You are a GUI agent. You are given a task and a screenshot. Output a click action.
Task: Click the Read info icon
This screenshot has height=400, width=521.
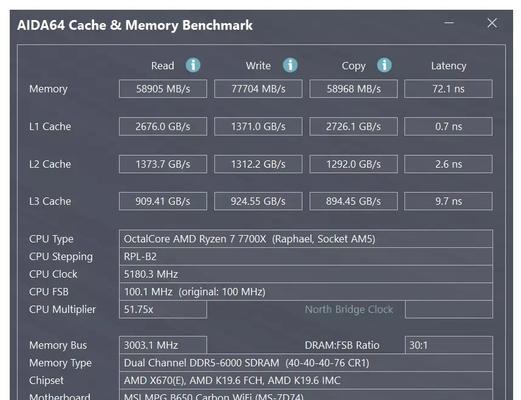(x=193, y=65)
